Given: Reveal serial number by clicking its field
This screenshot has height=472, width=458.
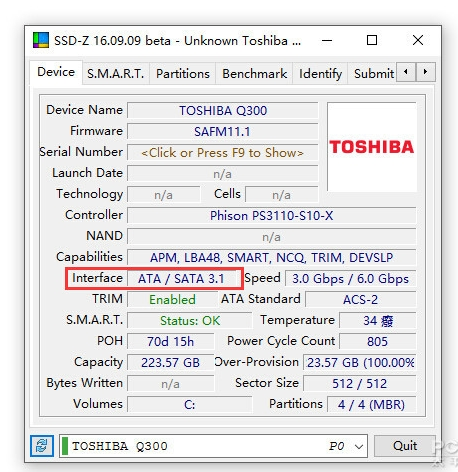Looking at the screenshot, I should [x=222, y=153].
